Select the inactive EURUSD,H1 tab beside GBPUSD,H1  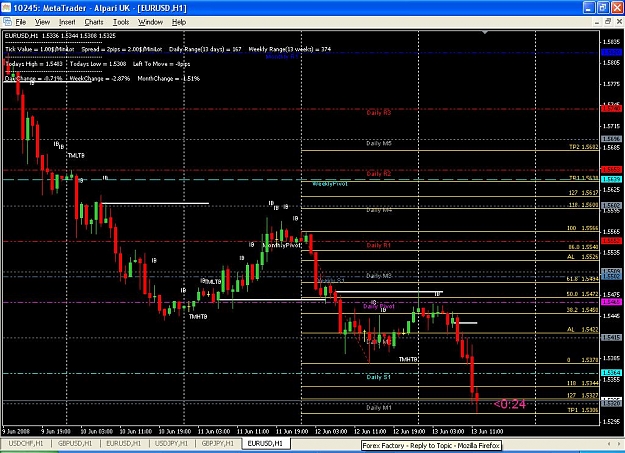pos(124,443)
